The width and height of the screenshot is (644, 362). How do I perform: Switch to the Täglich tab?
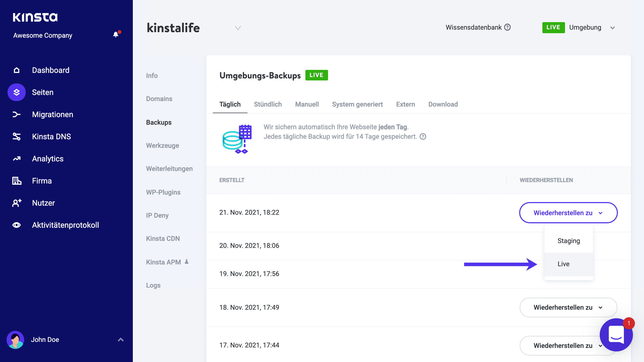230,104
